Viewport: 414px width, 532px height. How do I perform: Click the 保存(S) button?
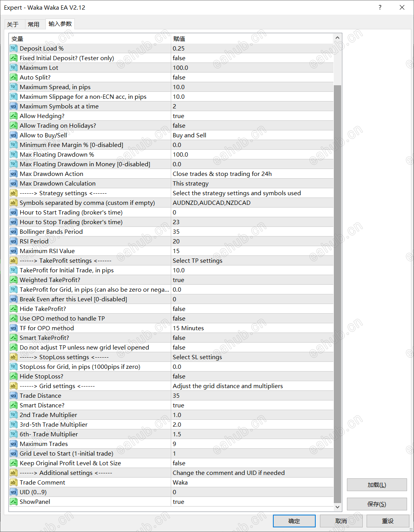point(377,504)
